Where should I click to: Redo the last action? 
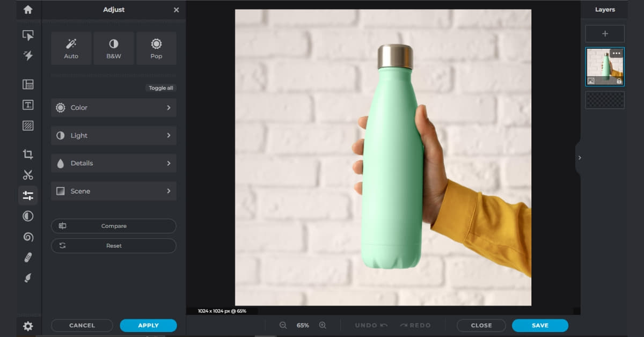pyautogui.click(x=415, y=325)
